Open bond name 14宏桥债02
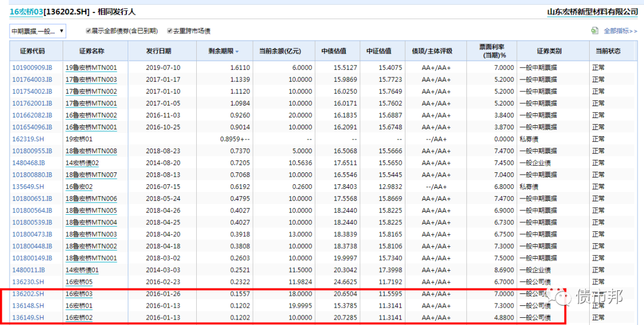Viewport: 644px width, 325px height. point(82,163)
